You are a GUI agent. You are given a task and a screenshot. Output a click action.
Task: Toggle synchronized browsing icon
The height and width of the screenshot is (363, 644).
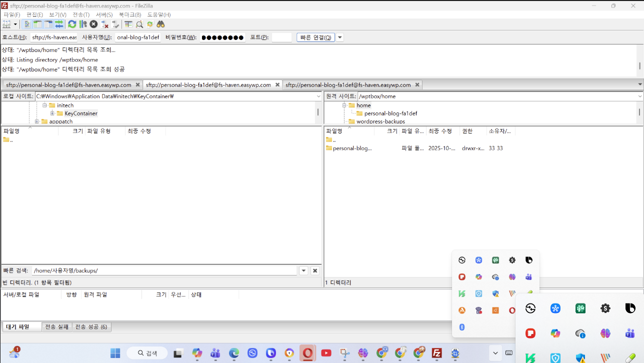(150, 24)
